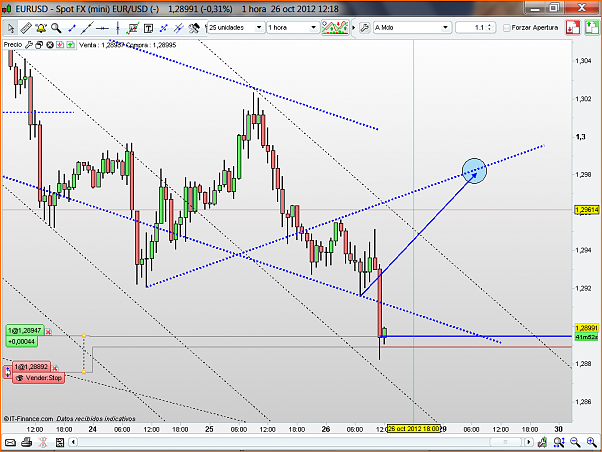Cancel order 1@1,28892 with red X

[x=55, y=368]
